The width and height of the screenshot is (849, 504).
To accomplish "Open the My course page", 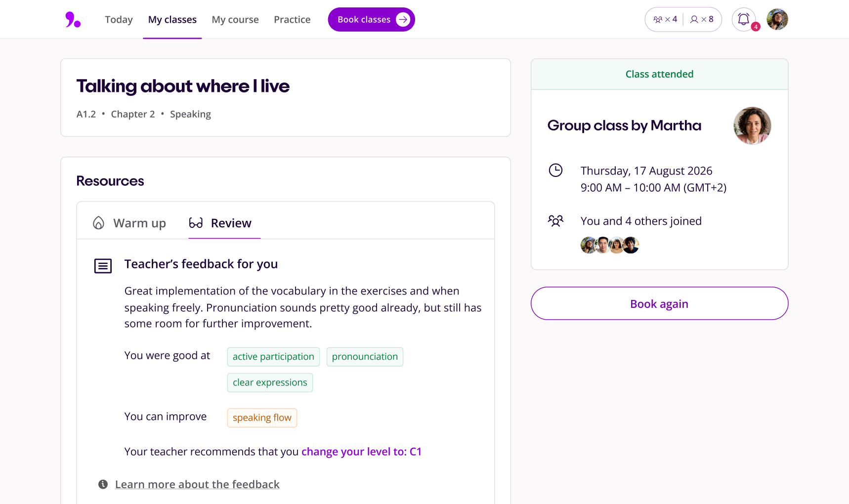I will coord(235,20).
